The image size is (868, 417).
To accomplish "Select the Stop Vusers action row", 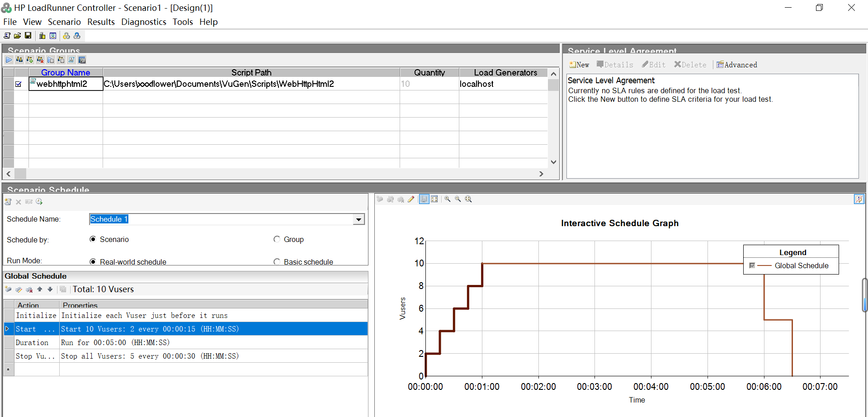I will coord(186,356).
